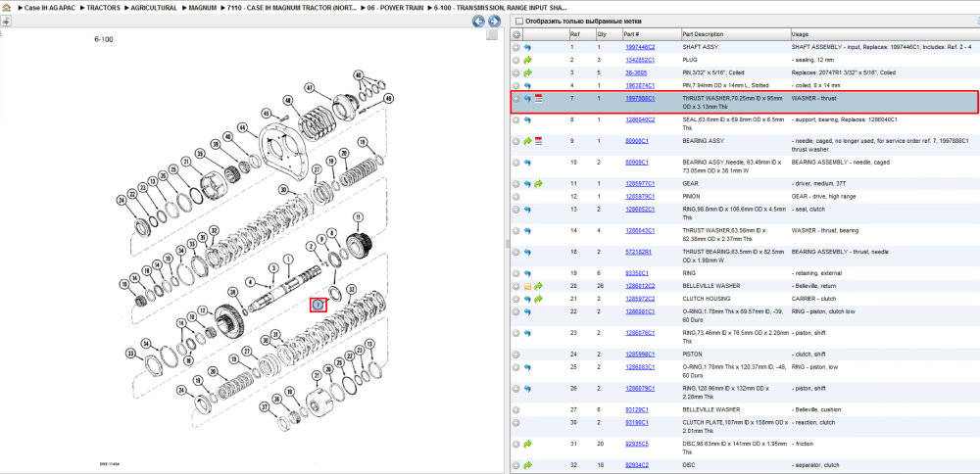Click callout 7 highlighted in the diagram

[x=318, y=305]
